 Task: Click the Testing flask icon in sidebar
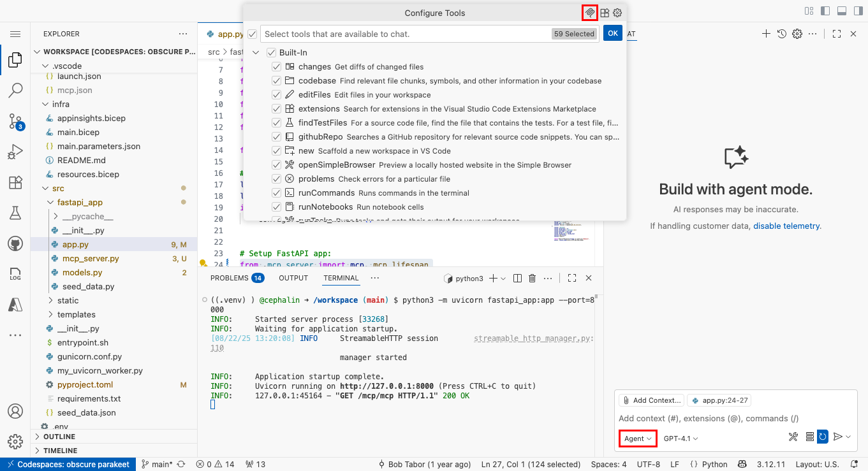[15, 212]
